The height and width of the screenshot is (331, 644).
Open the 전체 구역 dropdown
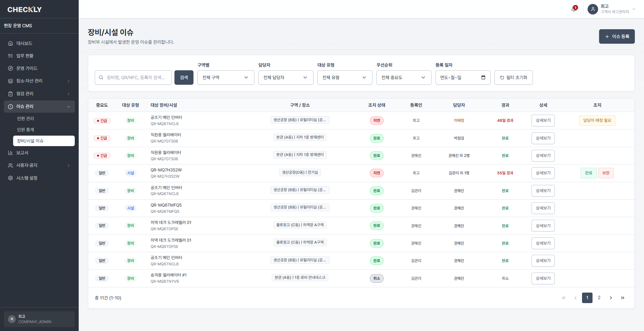pos(226,77)
